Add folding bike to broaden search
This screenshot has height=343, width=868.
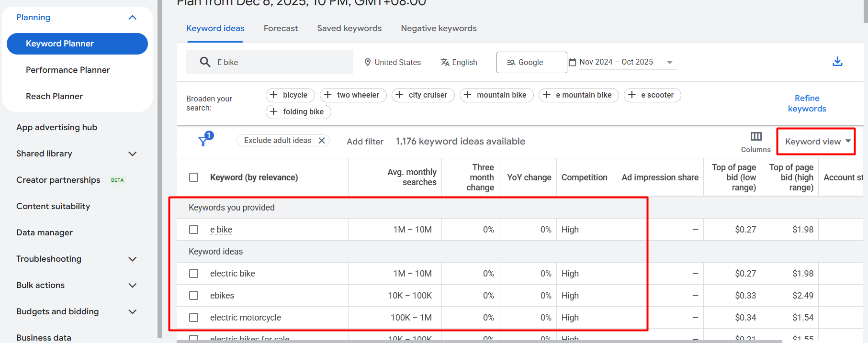pyautogui.click(x=298, y=112)
